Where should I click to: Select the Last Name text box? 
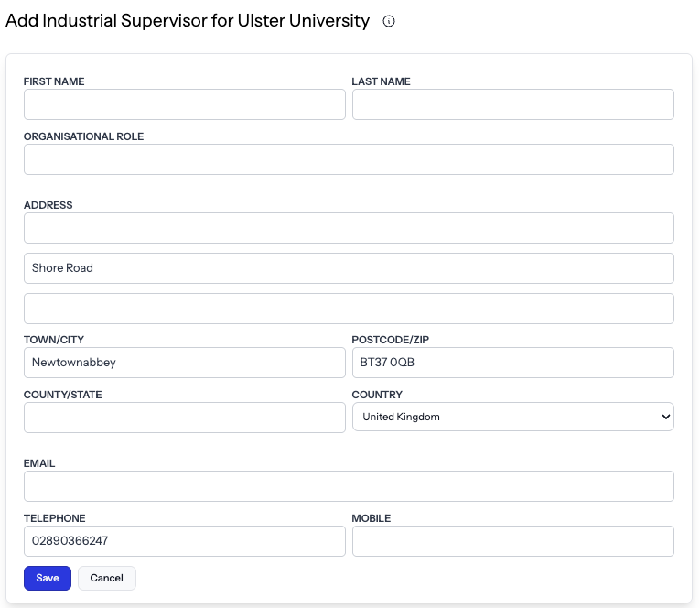click(x=513, y=104)
